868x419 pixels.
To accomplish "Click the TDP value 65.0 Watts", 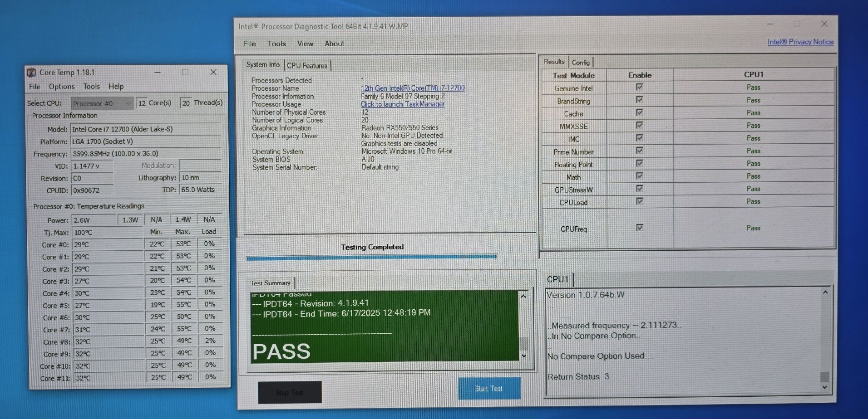I will (201, 190).
